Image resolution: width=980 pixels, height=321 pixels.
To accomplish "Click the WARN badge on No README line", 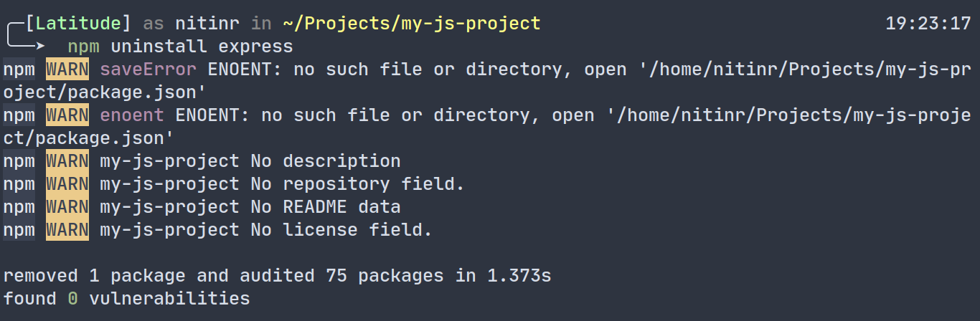I will pos(67,207).
